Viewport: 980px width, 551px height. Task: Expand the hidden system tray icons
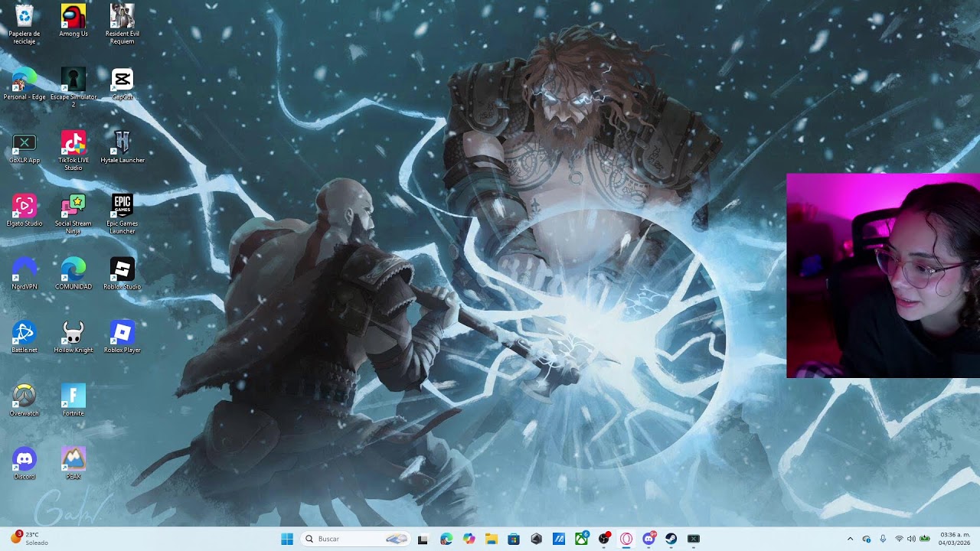[x=850, y=539]
